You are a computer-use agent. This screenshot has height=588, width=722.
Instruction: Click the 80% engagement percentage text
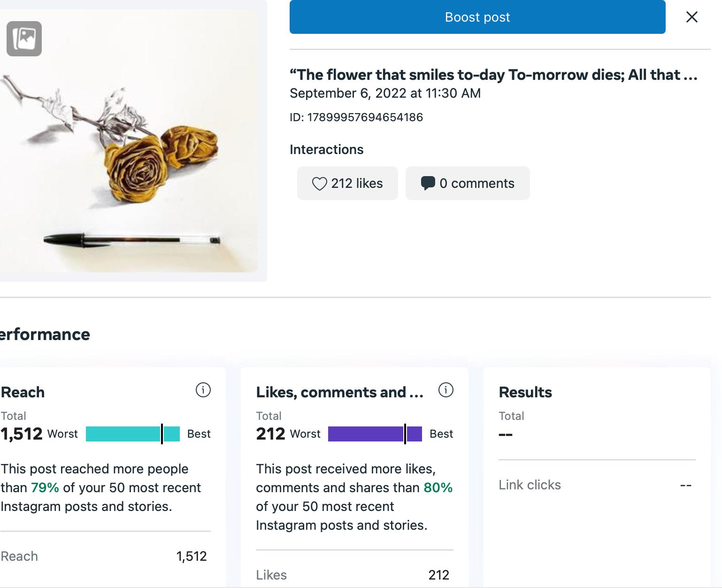[x=438, y=487]
